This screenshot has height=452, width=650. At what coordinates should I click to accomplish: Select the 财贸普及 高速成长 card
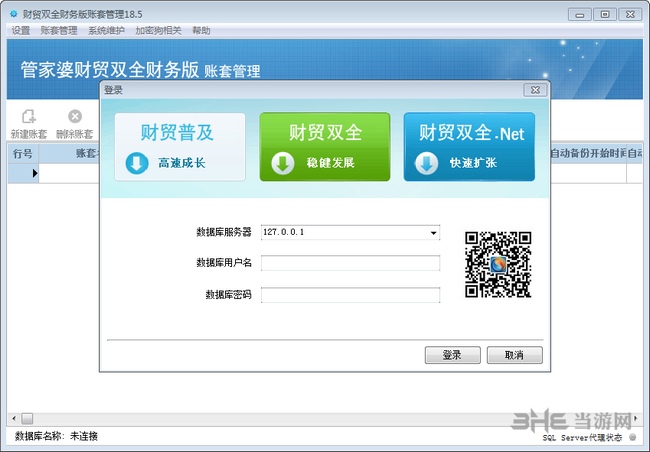click(x=180, y=147)
